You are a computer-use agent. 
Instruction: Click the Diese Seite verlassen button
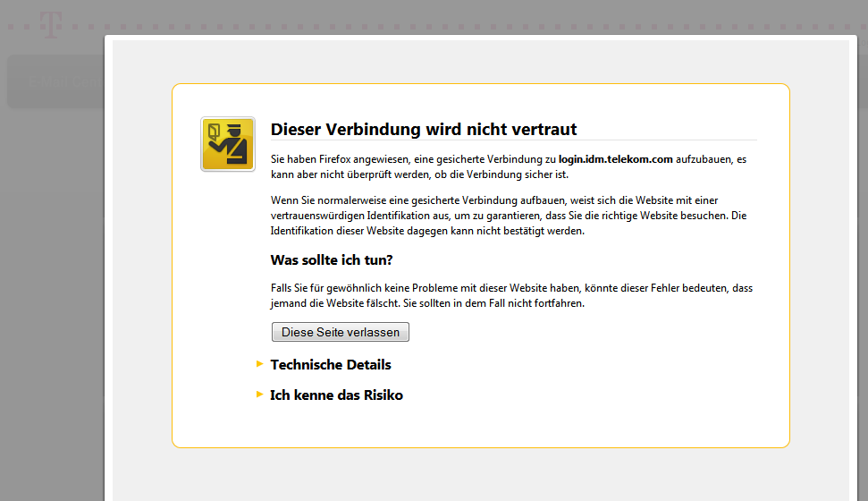[x=341, y=332]
